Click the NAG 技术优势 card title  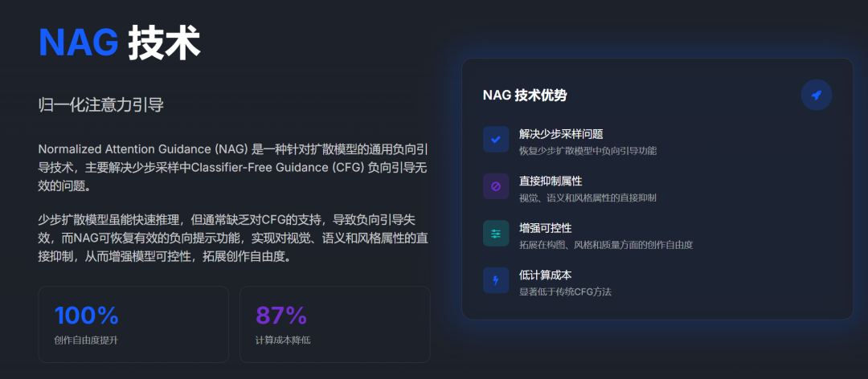pyautogui.click(x=524, y=95)
